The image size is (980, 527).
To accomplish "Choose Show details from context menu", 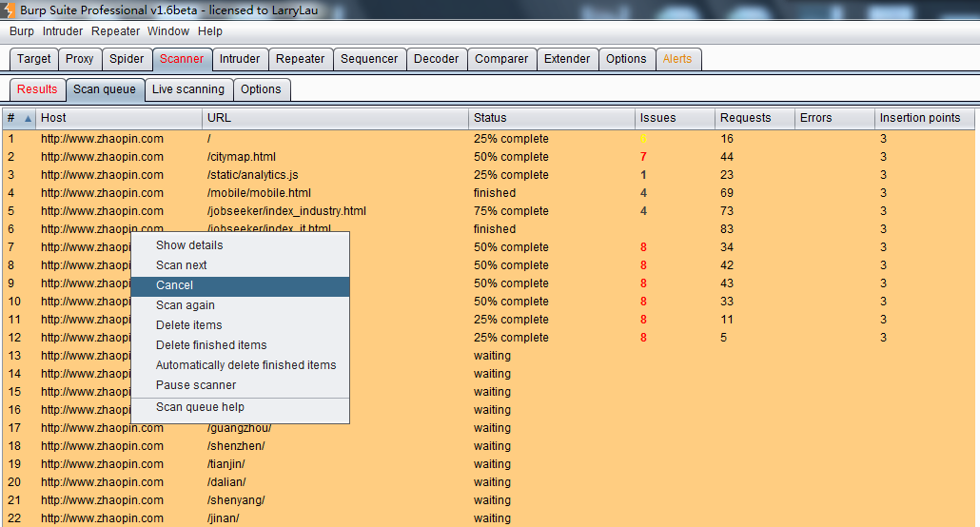I will click(189, 245).
